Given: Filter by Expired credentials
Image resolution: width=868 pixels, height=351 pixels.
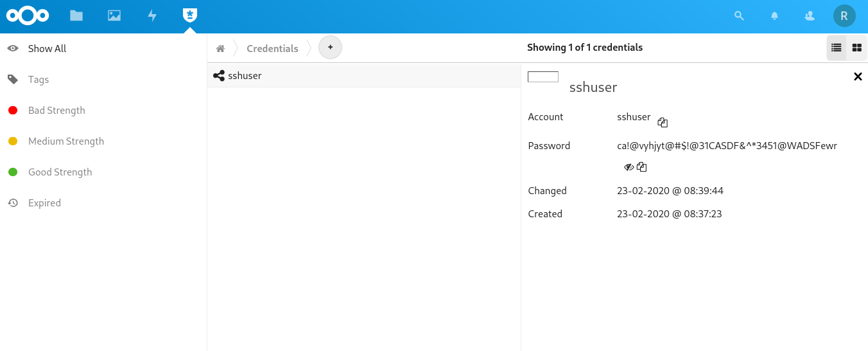Looking at the screenshot, I should tap(44, 203).
